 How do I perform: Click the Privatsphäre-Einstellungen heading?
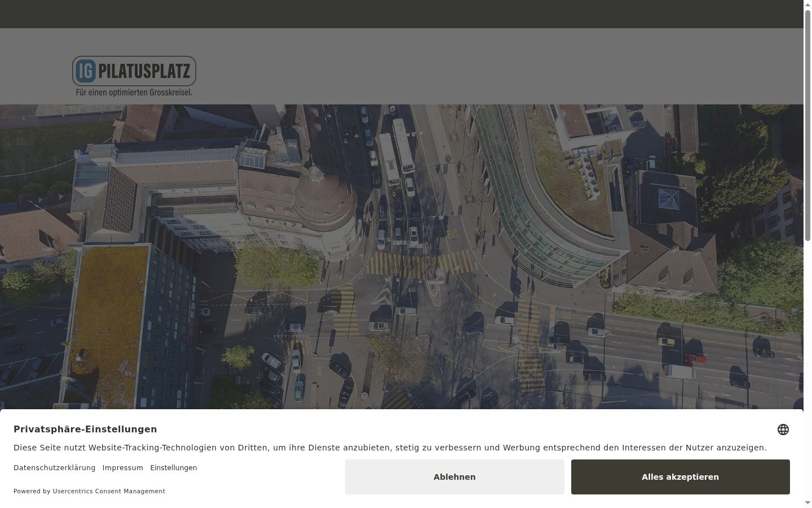point(85,429)
